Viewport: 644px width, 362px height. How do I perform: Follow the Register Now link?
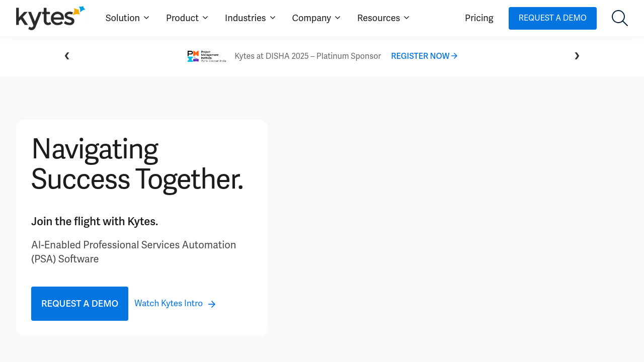coord(420,56)
